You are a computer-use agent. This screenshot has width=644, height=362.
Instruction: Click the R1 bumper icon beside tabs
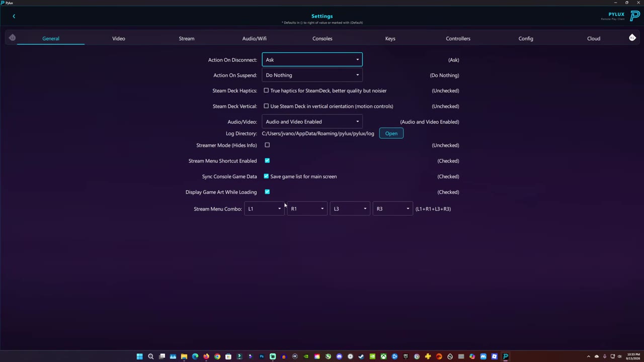632,38
